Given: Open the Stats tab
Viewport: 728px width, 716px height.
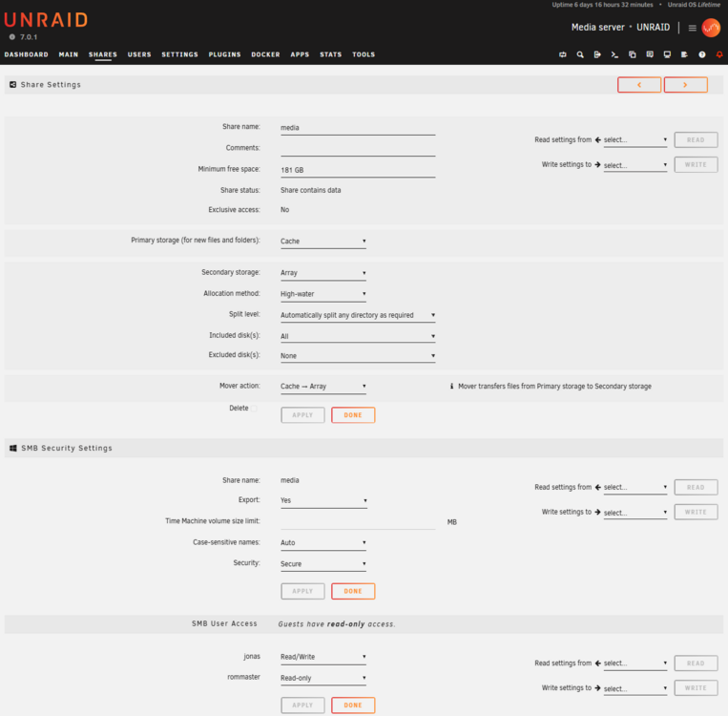Looking at the screenshot, I should tap(330, 54).
